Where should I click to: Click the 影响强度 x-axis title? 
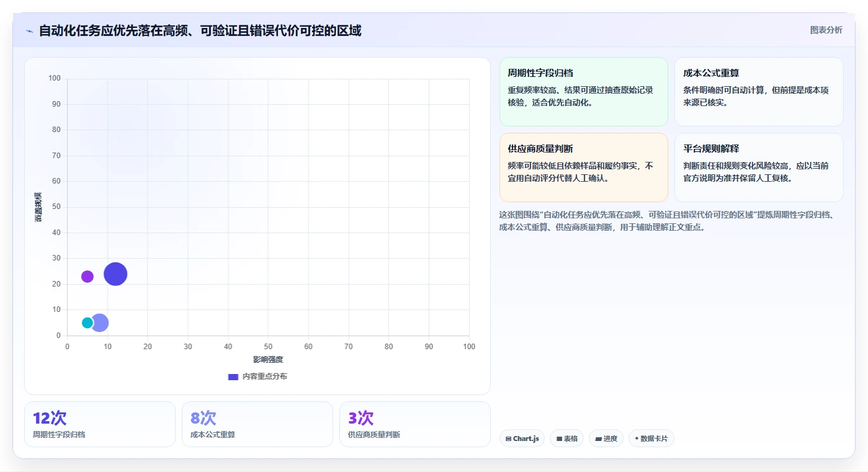pos(268,360)
